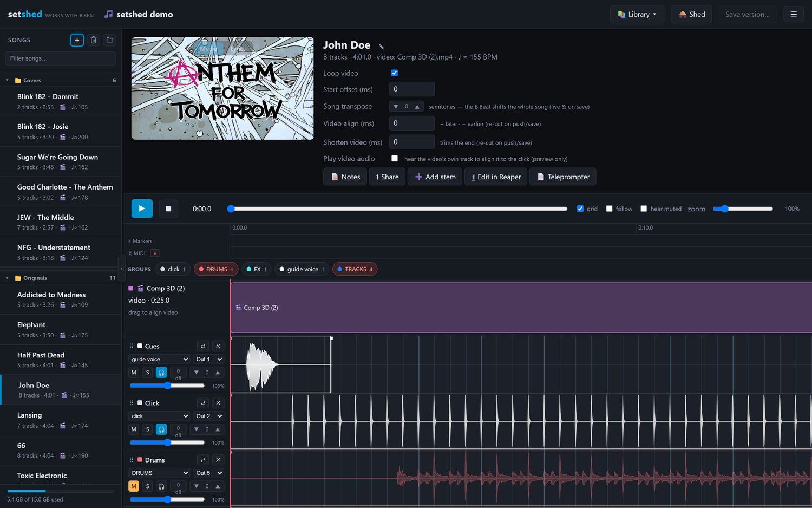Delete song using the trash icon
Screen dimensions: 812x508
(x=94, y=40)
